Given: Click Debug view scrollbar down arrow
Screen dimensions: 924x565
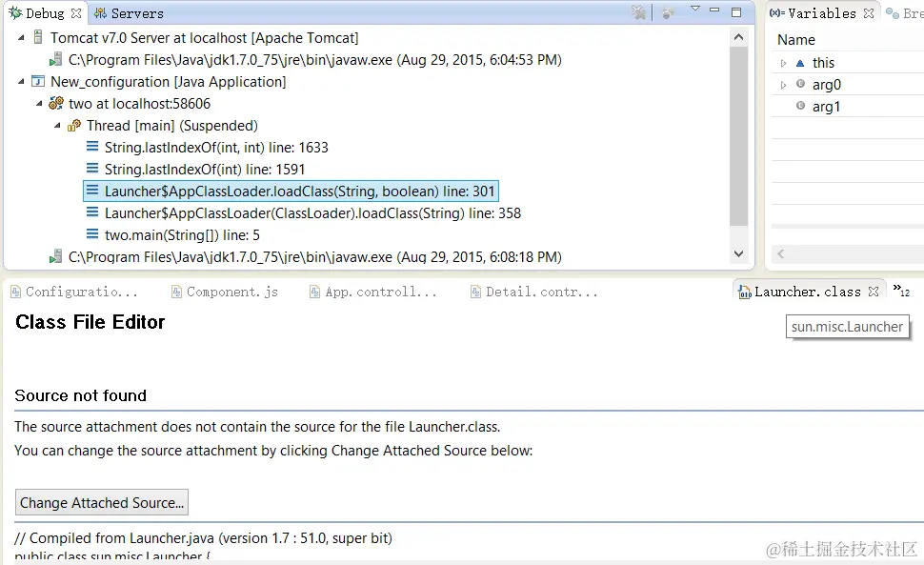Looking at the screenshot, I should (738, 254).
